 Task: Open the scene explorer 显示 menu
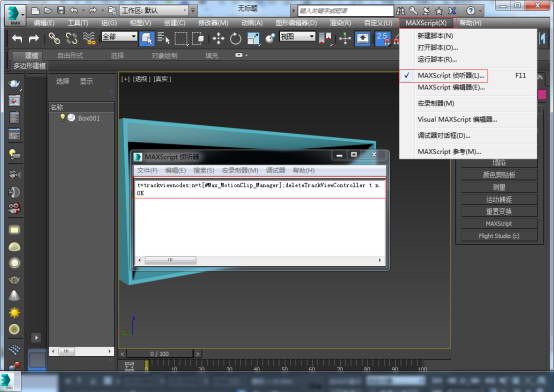pyautogui.click(x=86, y=81)
